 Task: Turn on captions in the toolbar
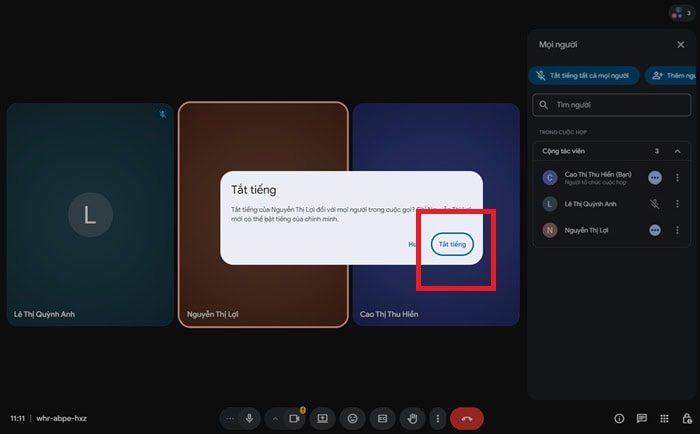point(383,418)
